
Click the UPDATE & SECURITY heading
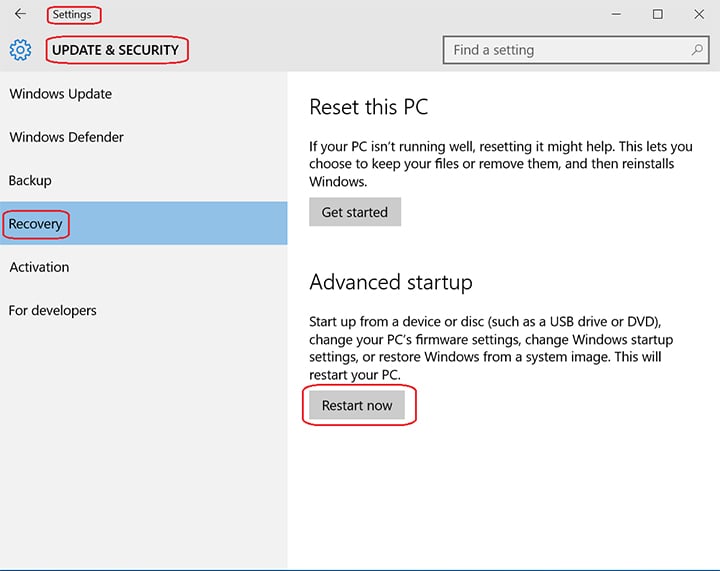pyautogui.click(x=115, y=50)
